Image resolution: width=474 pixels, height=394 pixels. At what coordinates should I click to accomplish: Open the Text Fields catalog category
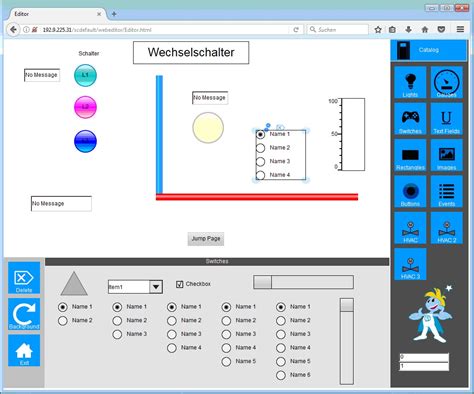coord(446,119)
